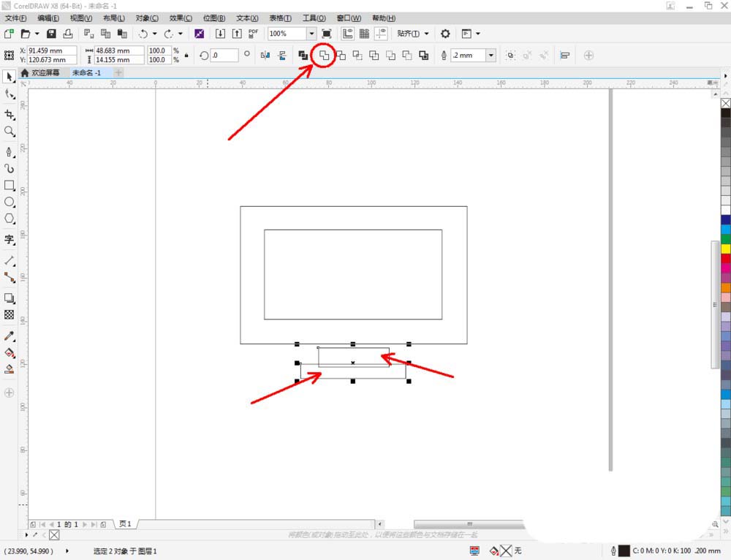This screenshot has height=560, width=731.
Task: Click the Open file folder icon
Action: tap(26, 34)
